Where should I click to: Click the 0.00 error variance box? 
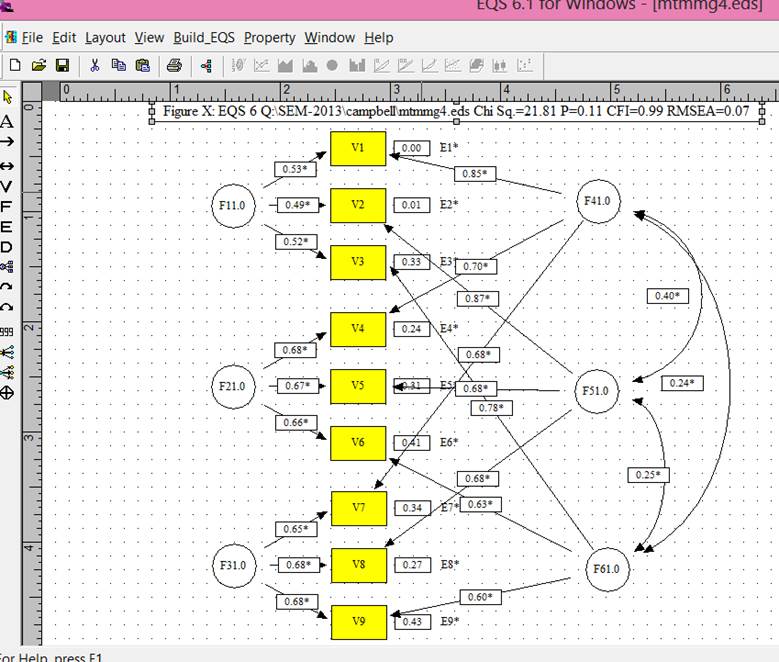click(411, 148)
